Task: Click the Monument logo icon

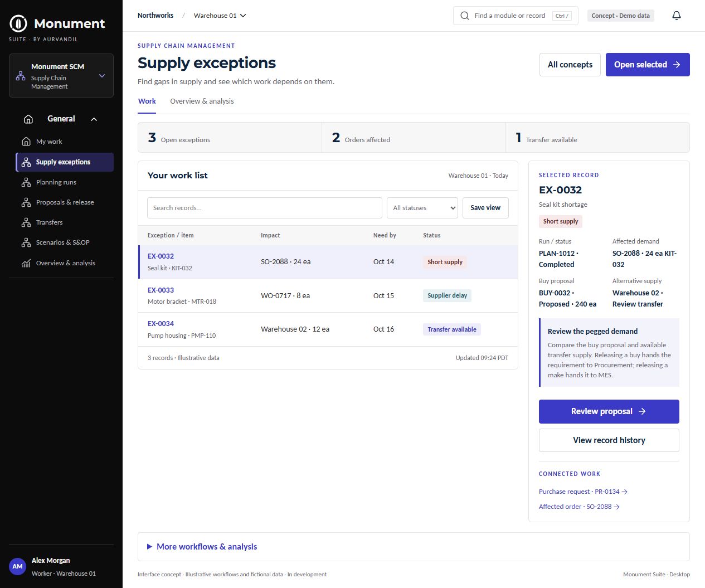Action: pyautogui.click(x=18, y=23)
